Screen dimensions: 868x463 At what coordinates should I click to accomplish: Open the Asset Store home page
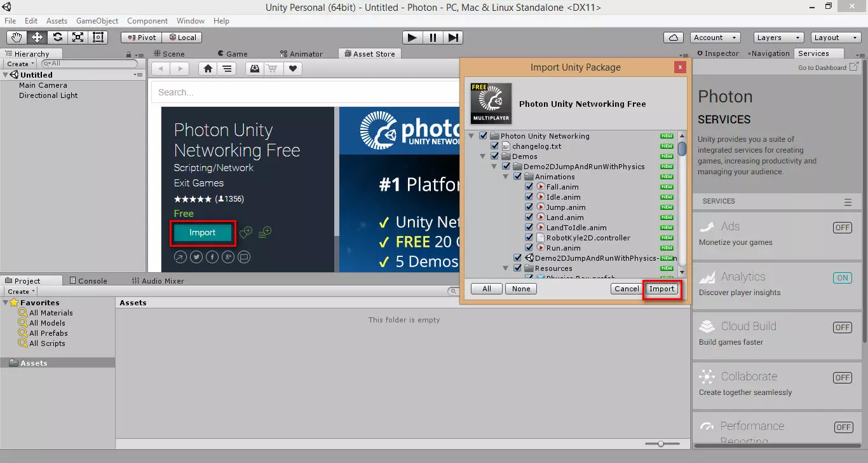pyautogui.click(x=208, y=68)
